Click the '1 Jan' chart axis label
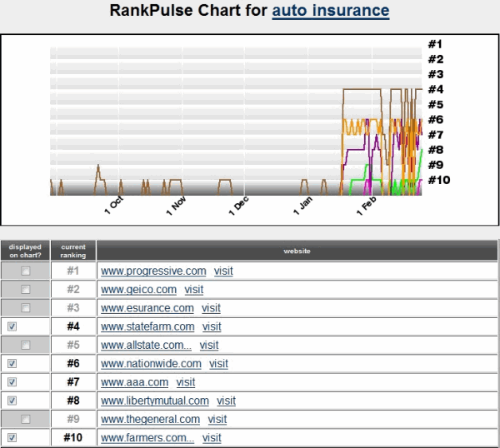Image resolution: width=500 pixels, height=448 pixels. (x=302, y=206)
